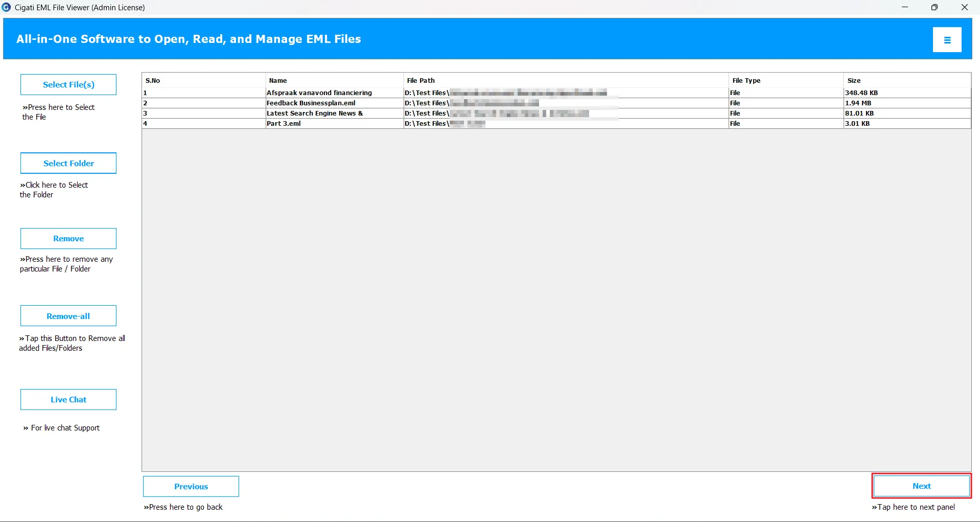Image resolution: width=980 pixels, height=522 pixels.
Task: Click the 348.48 KB size cell
Action: 907,93
